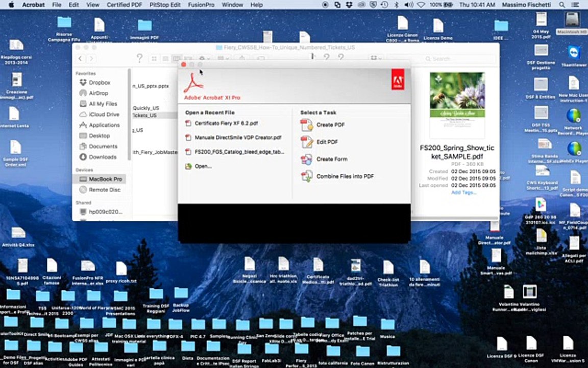Click PDF icon beside Manuale DirectSmile VDP Creator.pdf

point(188,137)
